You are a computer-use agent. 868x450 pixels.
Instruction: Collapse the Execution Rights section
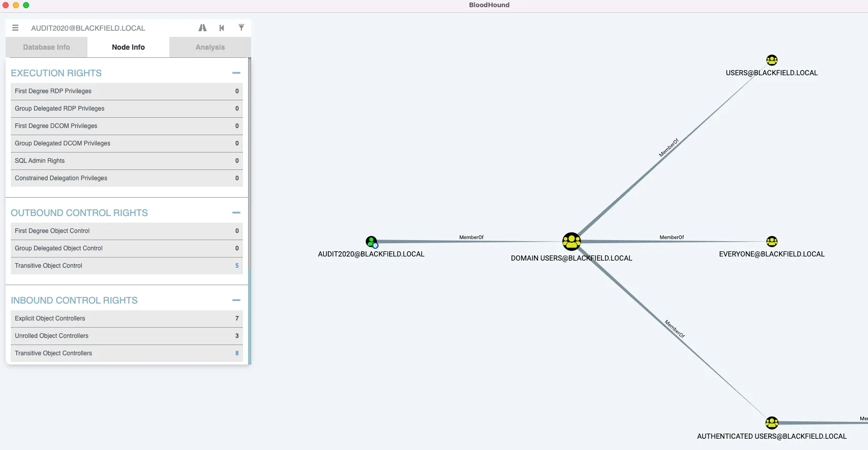click(x=236, y=73)
